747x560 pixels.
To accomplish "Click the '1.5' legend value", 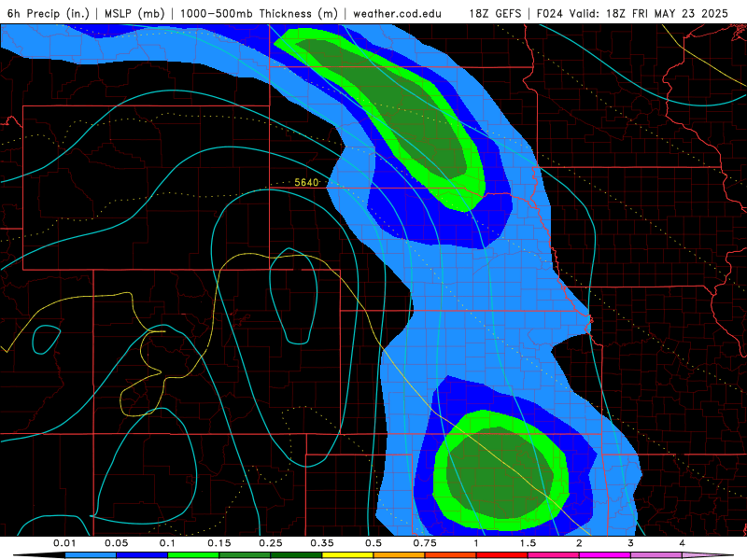I will pyautogui.click(x=528, y=543).
